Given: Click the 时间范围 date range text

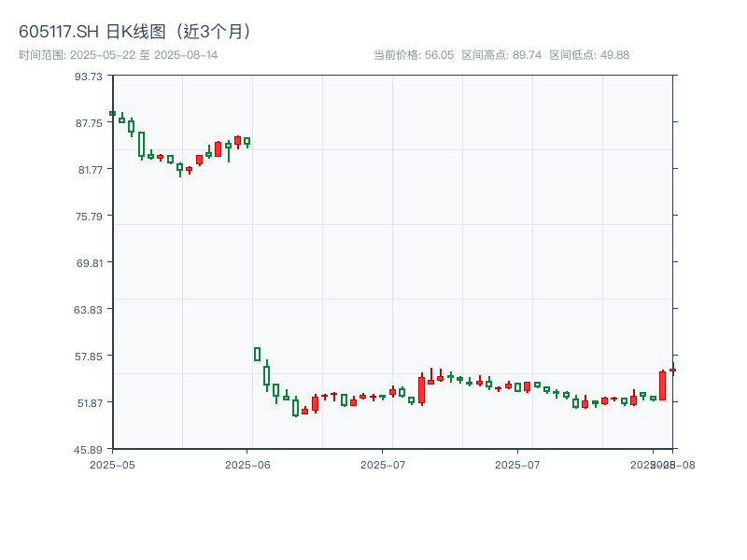Looking at the screenshot, I should point(119,55).
